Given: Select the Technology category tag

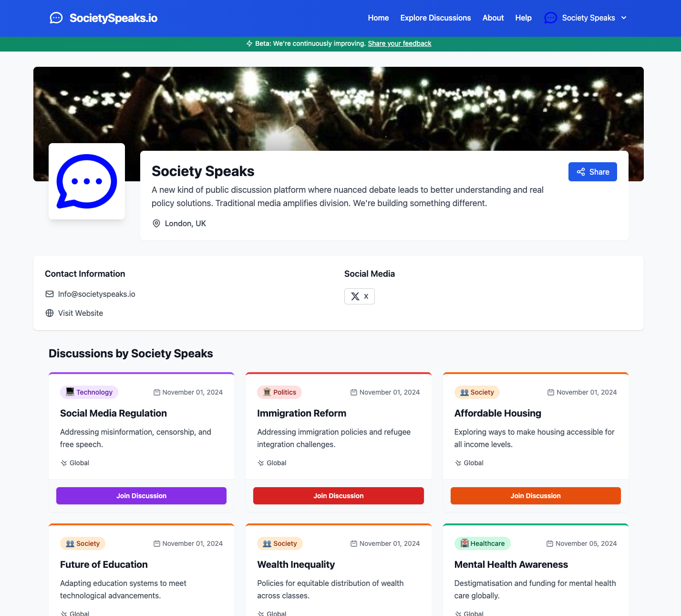Looking at the screenshot, I should tap(89, 392).
